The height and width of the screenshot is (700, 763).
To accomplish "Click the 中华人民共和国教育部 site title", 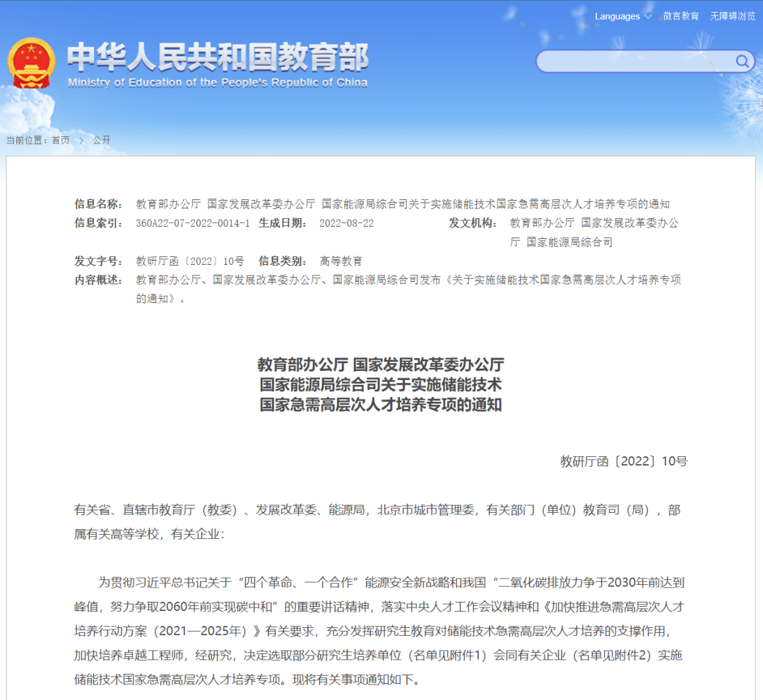I will (218, 57).
